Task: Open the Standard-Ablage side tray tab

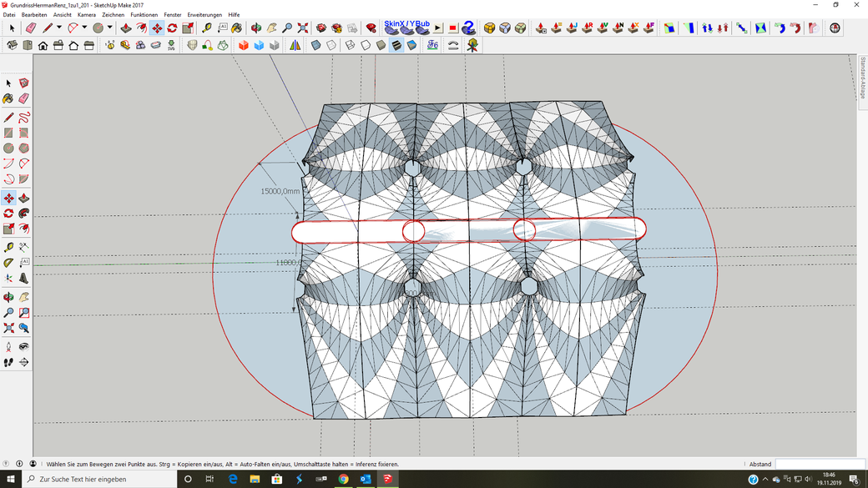Action: pos(862,78)
